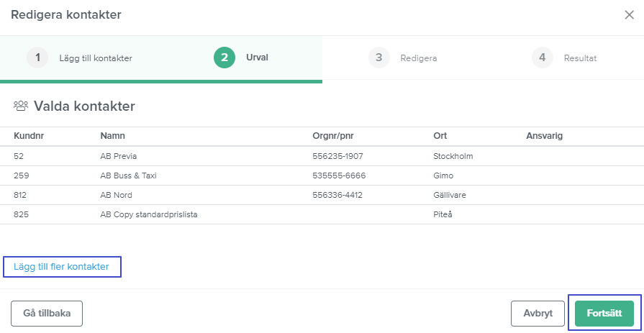Click the contacts group icon beside Valda kontakter
644x333 pixels.
(x=21, y=106)
